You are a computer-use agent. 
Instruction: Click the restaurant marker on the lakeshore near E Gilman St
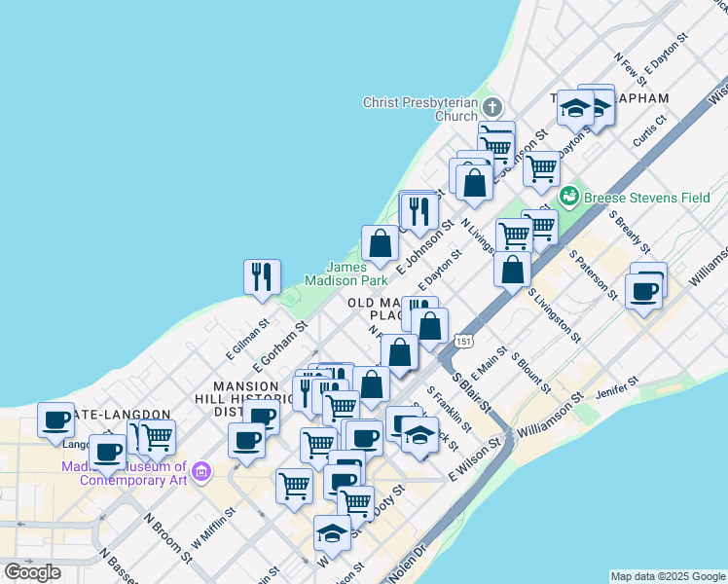click(262, 277)
